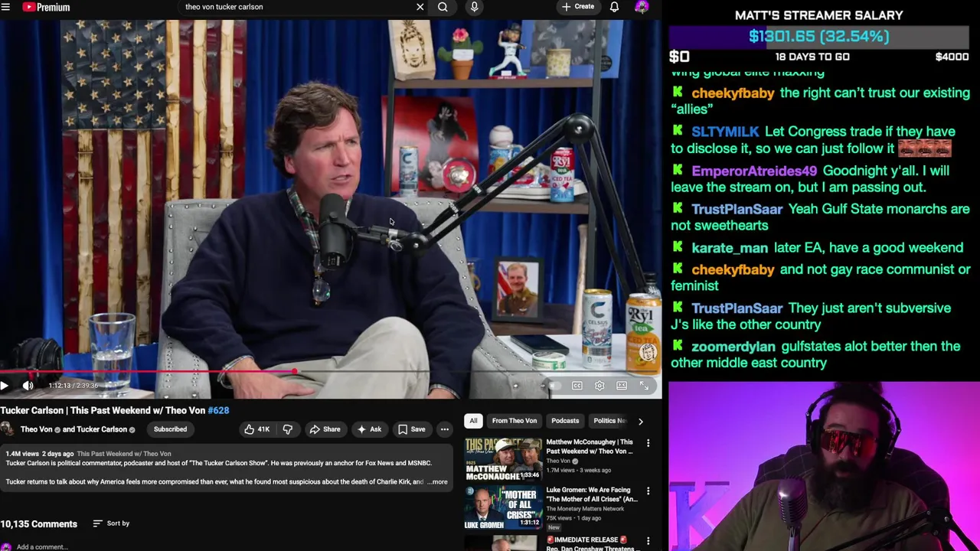Click the green K badge beside karate_man
980x551 pixels.
[678, 247]
